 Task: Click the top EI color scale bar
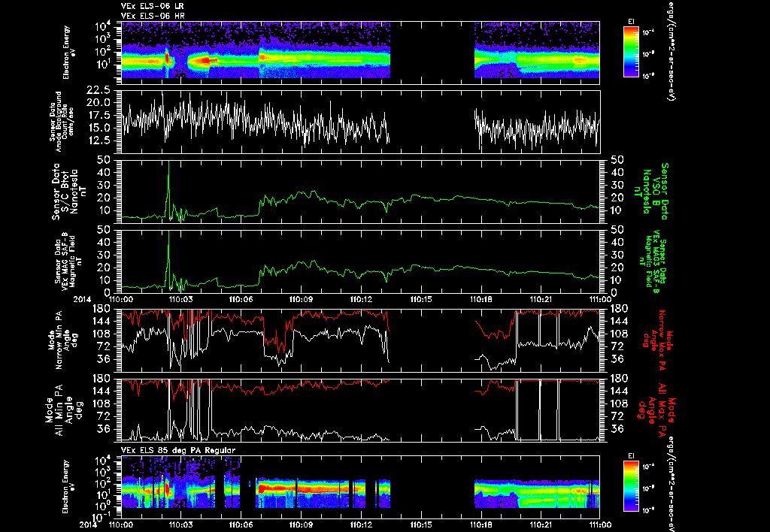point(631,52)
